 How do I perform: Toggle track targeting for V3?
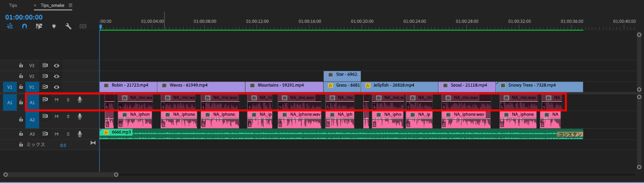tap(32, 66)
